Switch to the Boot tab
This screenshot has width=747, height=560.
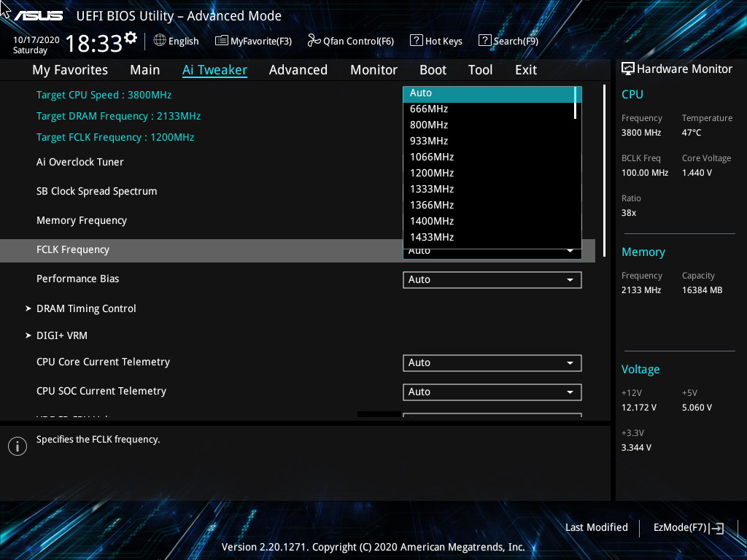(x=433, y=70)
